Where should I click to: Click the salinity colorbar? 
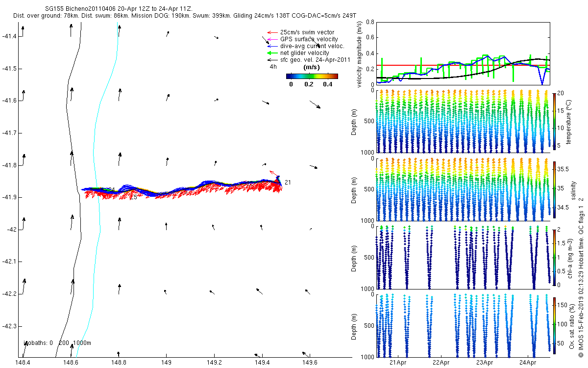554,189
